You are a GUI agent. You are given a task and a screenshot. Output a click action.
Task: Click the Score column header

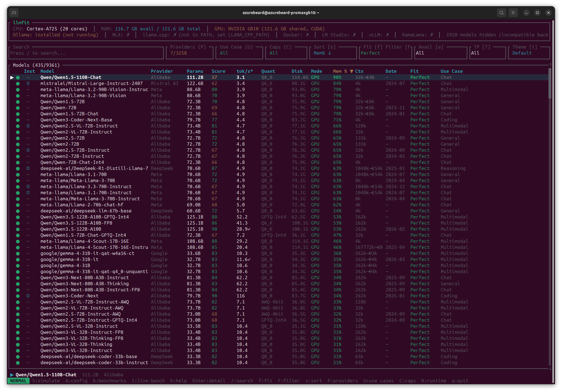click(219, 71)
